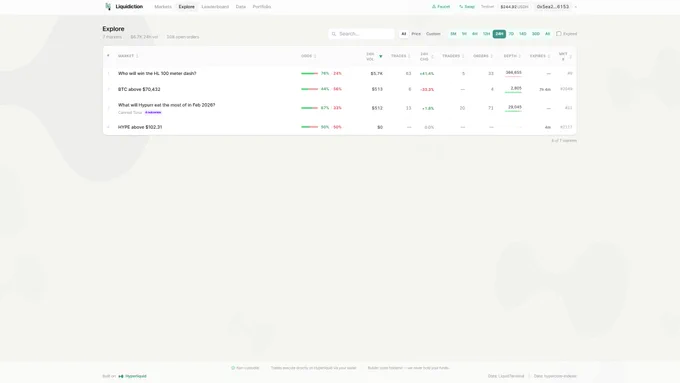
Task: Set timeframe to 14D
Action: click(523, 34)
